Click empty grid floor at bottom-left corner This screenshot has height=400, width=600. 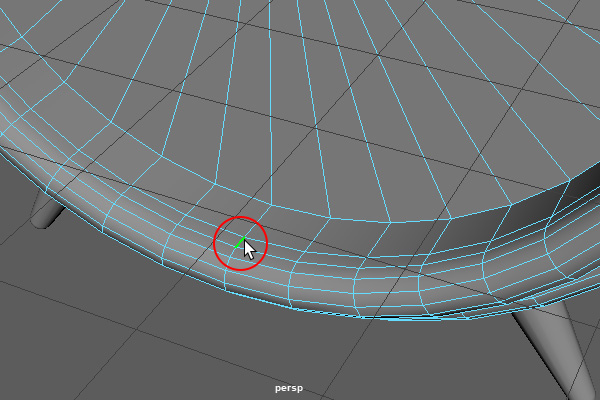tap(40, 360)
